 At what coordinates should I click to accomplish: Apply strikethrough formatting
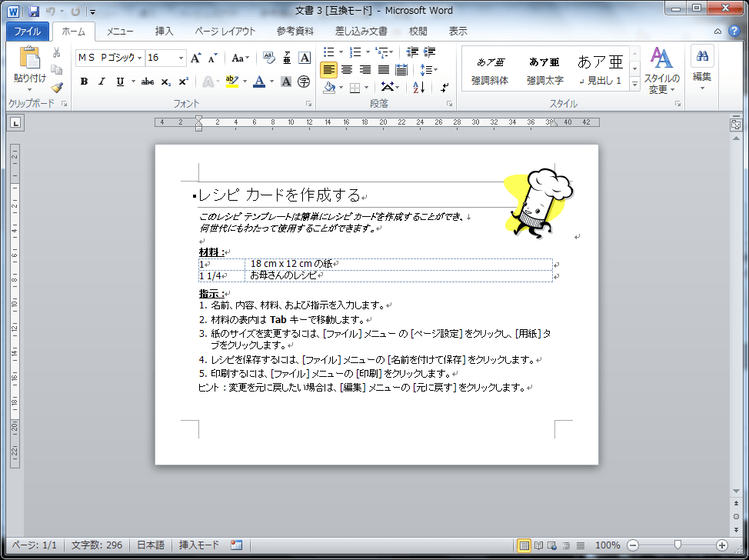pyautogui.click(x=148, y=82)
